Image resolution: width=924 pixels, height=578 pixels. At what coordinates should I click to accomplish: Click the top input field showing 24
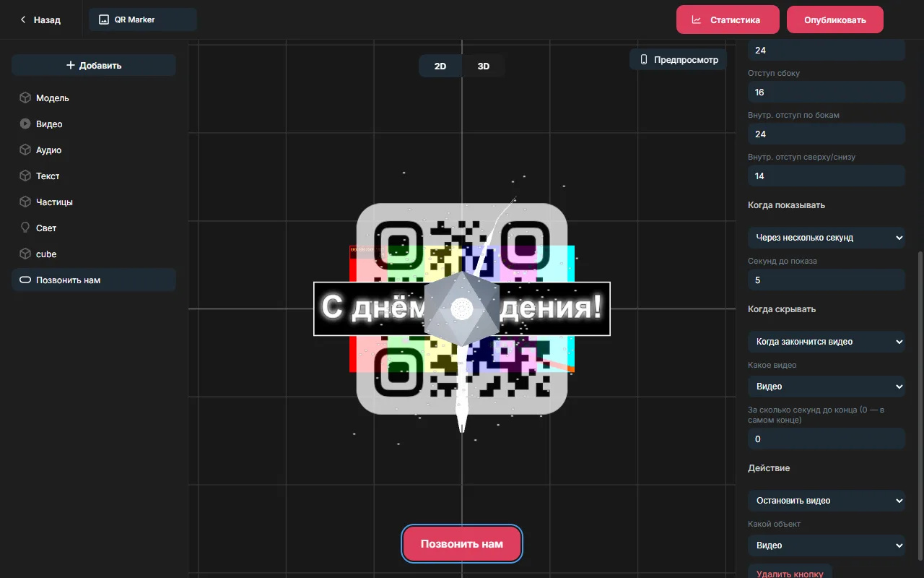click(x=827, y=51)
